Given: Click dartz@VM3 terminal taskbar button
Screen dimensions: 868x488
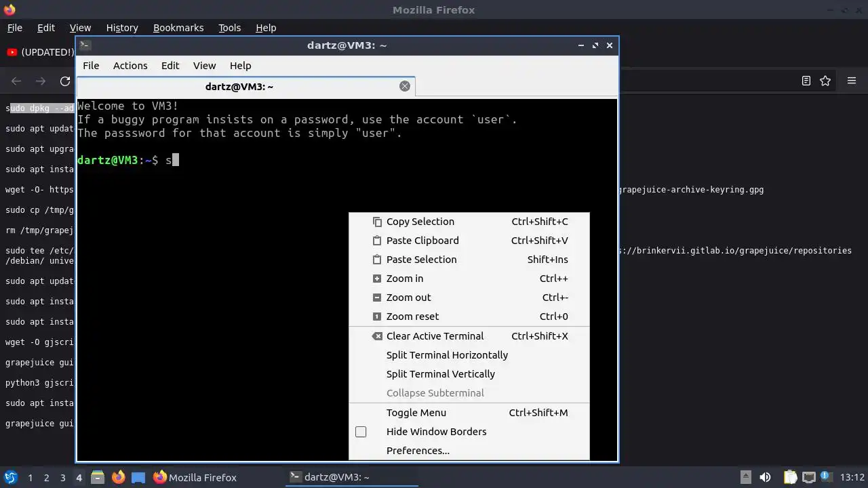Looking at the screenshot, I should click(351, 477).
